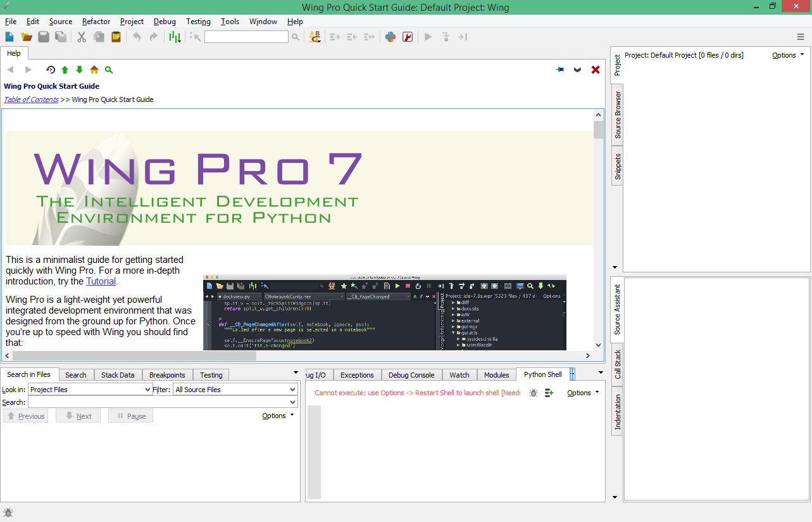Go to previous help page with green up arrow
This screenshot has height=522, width=812.
[x=65, y=70]
